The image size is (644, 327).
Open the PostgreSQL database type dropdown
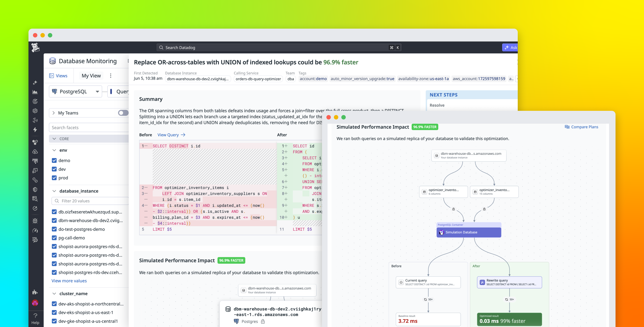pyautogui.click(x=75, y=91)
